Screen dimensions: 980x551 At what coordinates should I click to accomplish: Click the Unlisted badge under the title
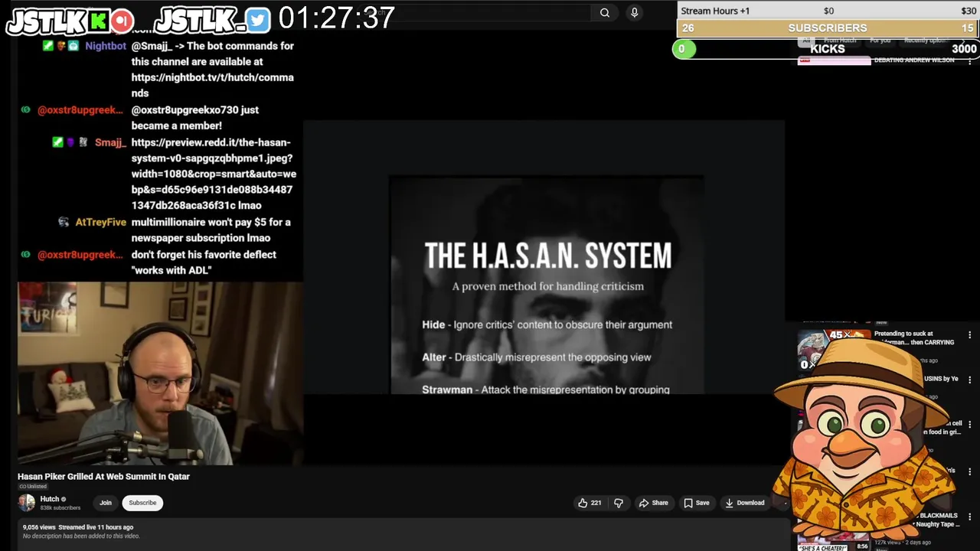click(x=33, y=487)
